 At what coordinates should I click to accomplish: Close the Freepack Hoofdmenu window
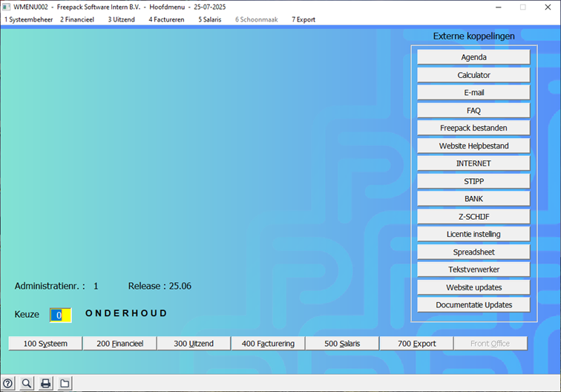coord(548,7)
